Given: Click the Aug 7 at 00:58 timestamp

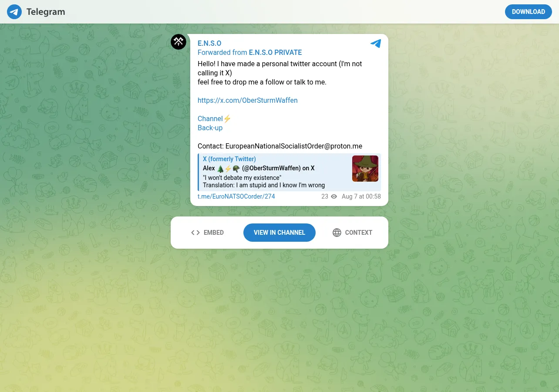Looking at the screenshot, I should (361, 196).
